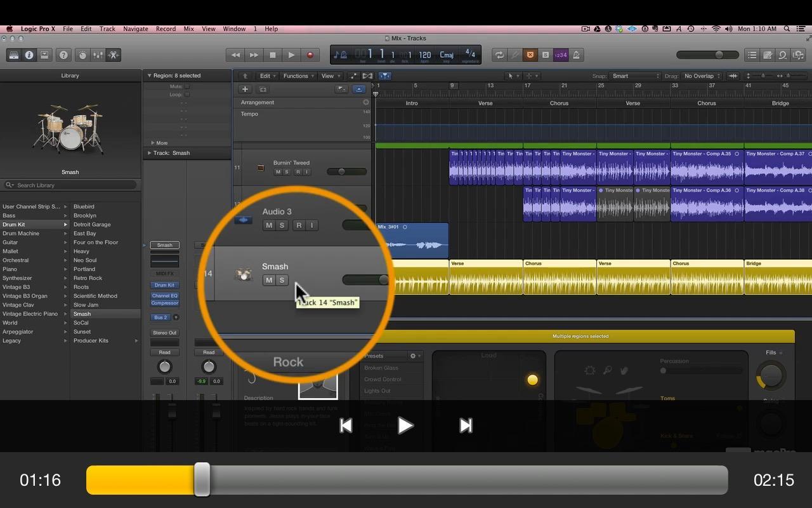This screenshot has width=812, height=508.
Task: Open the Navigate menu in menu bar
Action: pos(135,29)
